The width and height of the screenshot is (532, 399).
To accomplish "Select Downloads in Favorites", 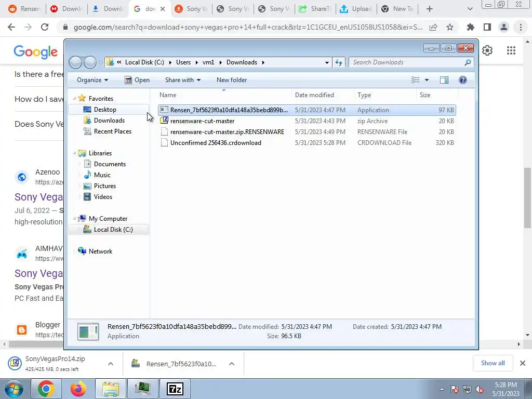I will [109, 121].
